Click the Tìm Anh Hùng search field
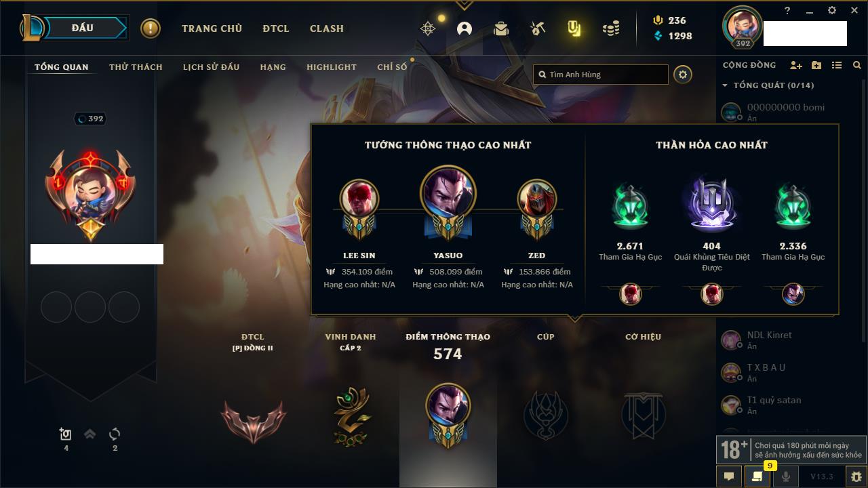868x488 pixels. [x=601, y=75]
